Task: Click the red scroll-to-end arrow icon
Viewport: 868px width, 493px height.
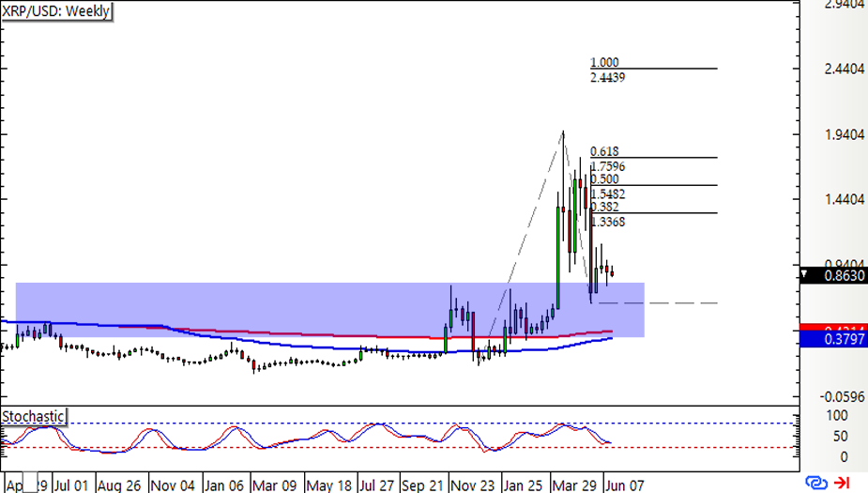Action: click(842, 483)
